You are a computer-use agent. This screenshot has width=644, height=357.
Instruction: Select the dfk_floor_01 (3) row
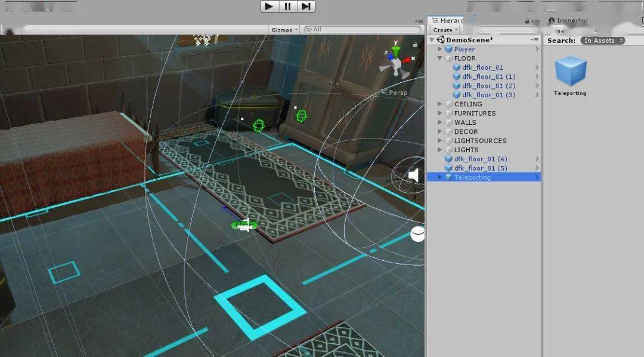click(484, 94)
